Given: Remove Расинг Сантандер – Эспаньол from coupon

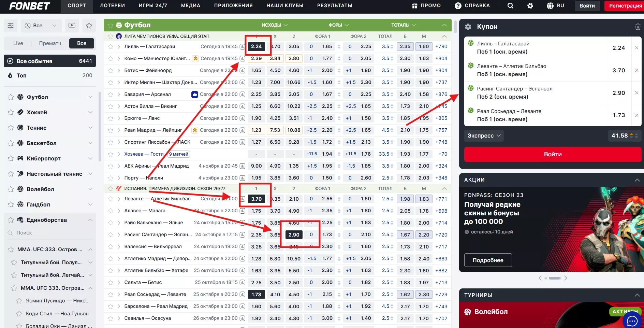Looking at the screenshot, I should [636, 93].
